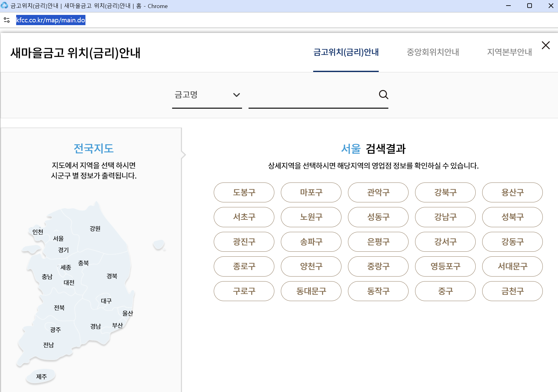Open 구로구 branch list

pos(244,291)
